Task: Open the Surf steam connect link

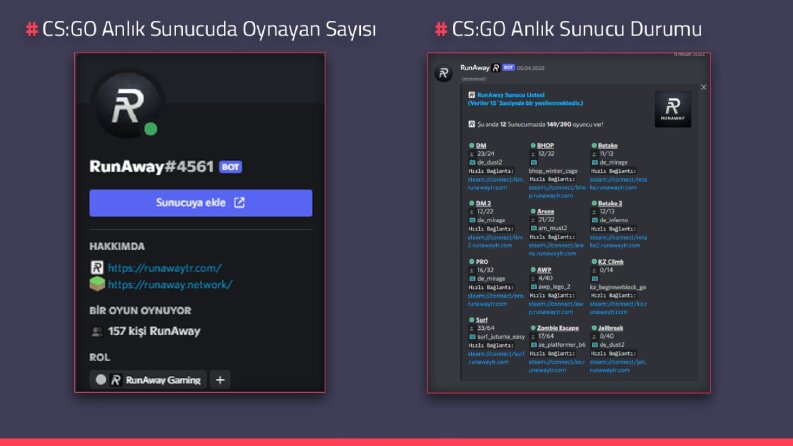Action: pos(496,358)
